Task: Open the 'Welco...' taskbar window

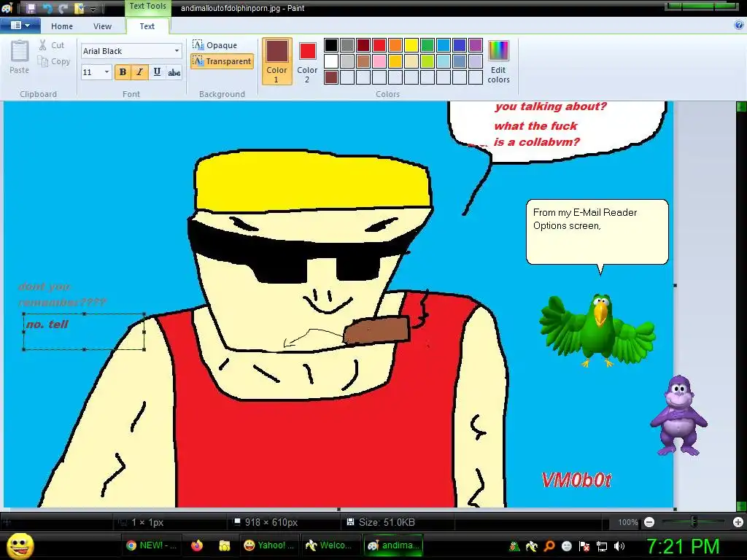Action: (x=330, y=545)
